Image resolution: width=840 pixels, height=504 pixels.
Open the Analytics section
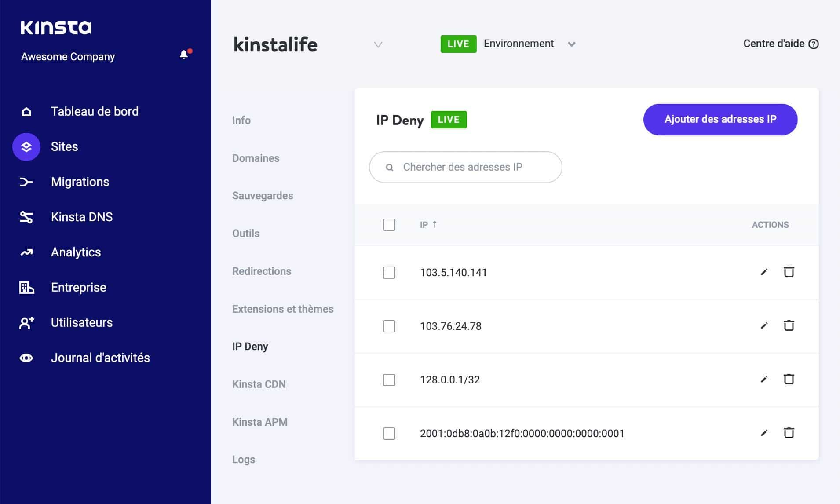tap(76, 252)
